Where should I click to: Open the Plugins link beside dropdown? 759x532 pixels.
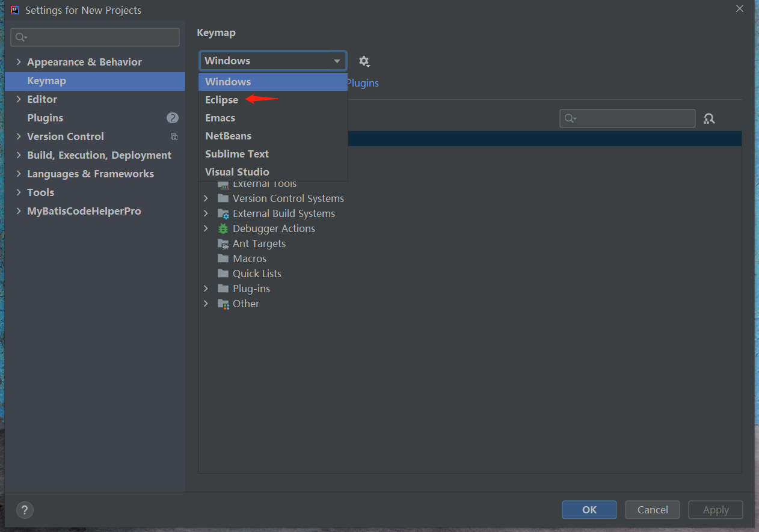click(x=363, y=83)
